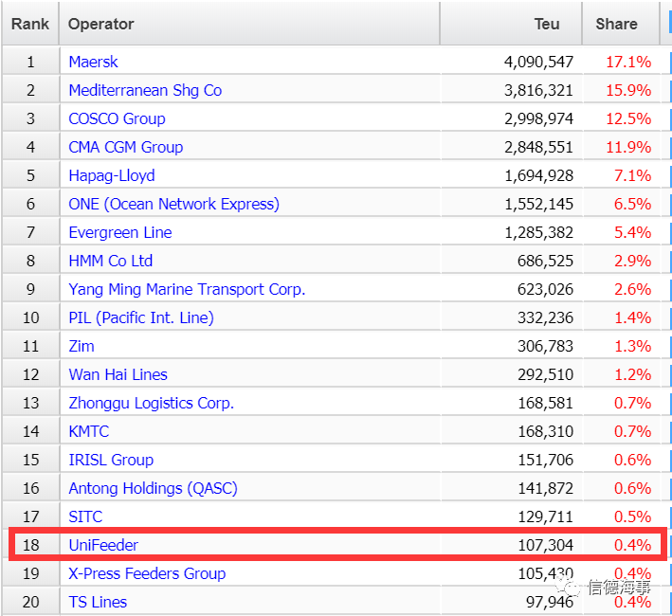Image resolution: width=672 pixels, height=616 pixels.
Task: Select the Hapag-Lloyd link
Action: coord(112,175)
